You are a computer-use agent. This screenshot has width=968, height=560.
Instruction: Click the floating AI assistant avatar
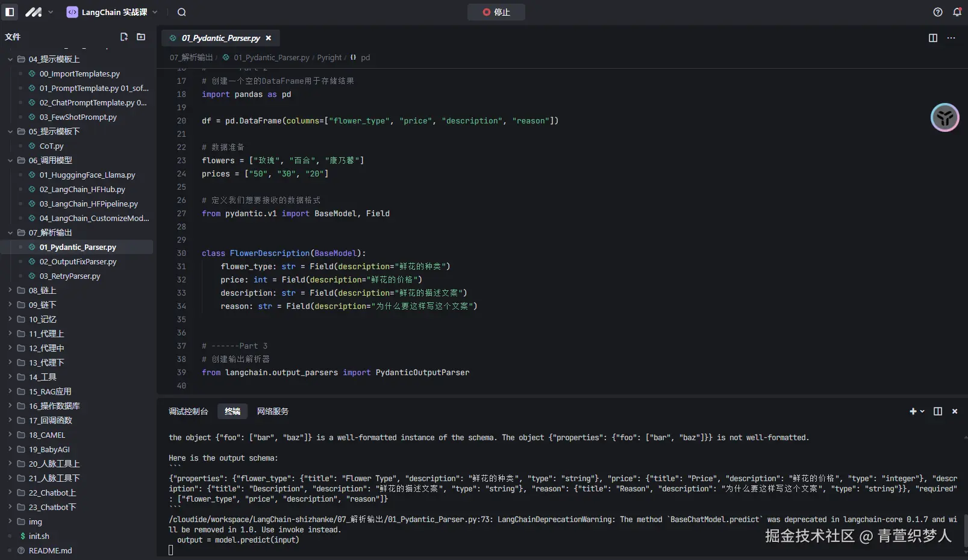(x=945, y=117)
